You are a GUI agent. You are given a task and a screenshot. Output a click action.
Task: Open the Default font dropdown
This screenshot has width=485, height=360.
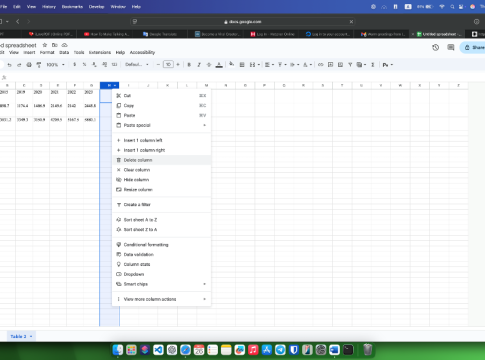pos(137,65)
